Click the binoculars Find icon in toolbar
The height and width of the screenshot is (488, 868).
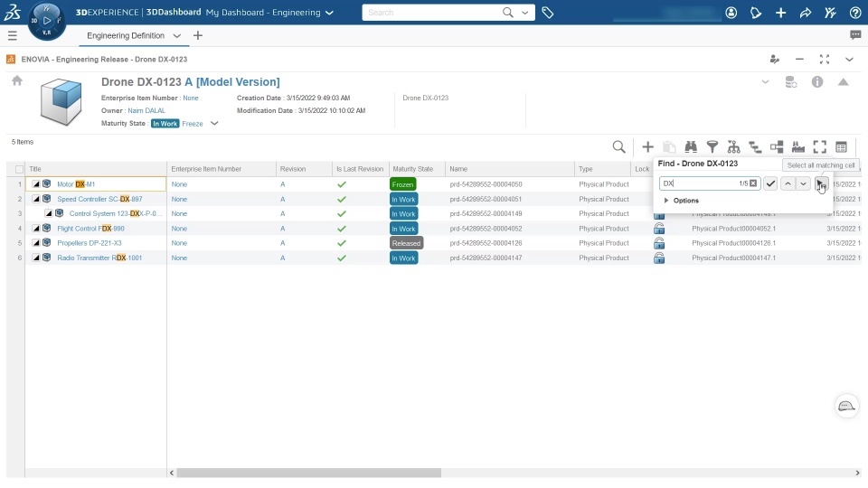691,146
